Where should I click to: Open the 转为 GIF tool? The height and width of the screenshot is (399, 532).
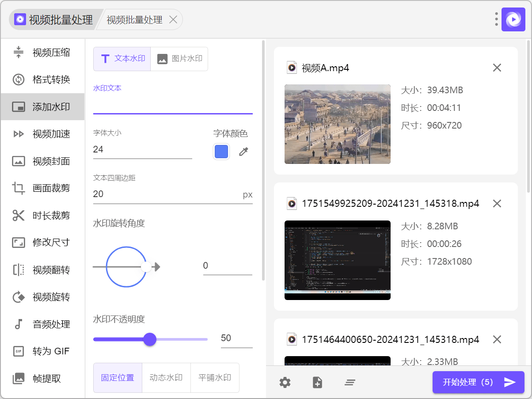pos(42,351)
